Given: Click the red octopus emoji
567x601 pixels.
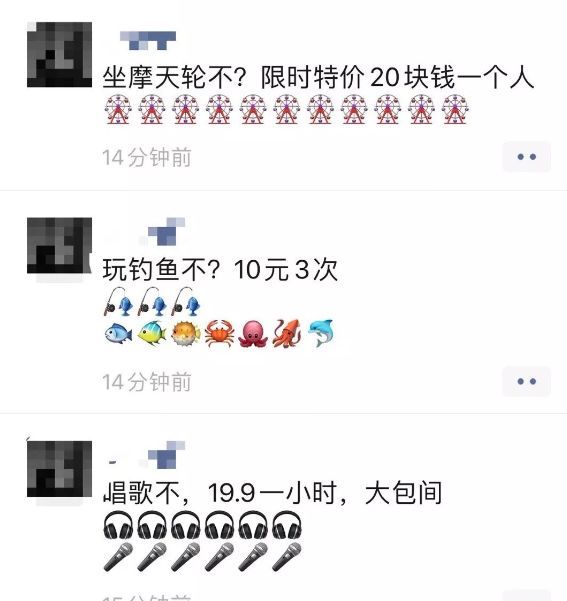Looking at the screenshot, I should [253, 334].
